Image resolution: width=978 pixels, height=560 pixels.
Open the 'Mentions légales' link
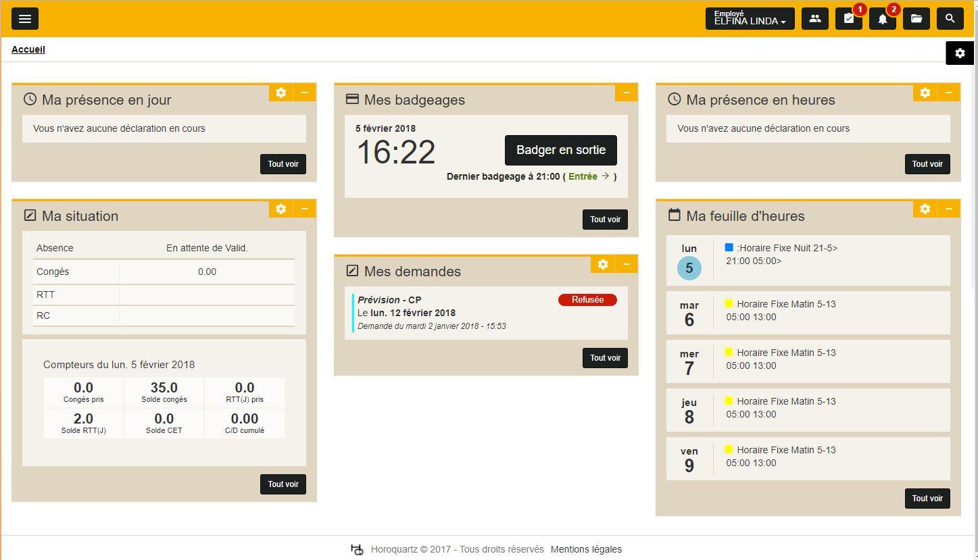click(585, 549)
